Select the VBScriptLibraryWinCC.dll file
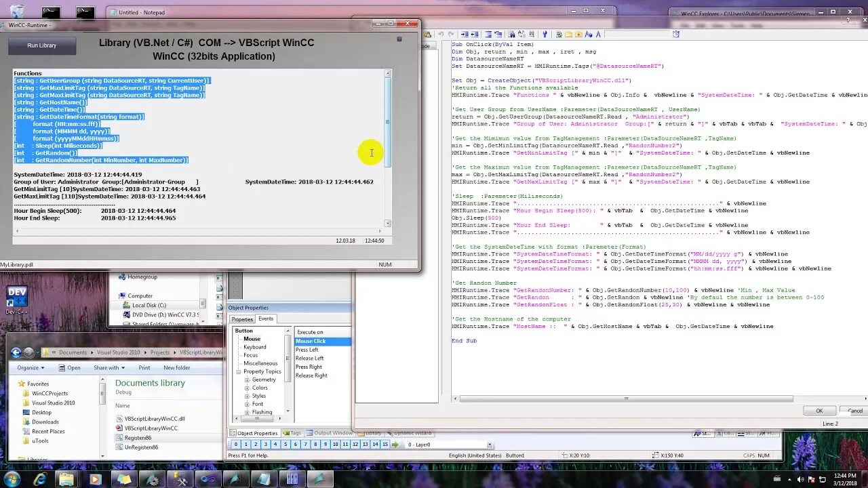This screenshot has height=488, width=868. pyautogui.click(x=150, y=419)
